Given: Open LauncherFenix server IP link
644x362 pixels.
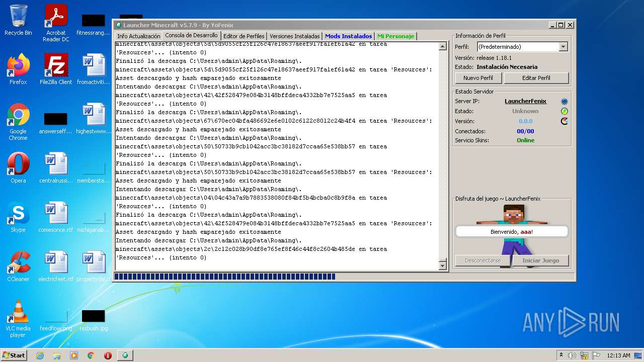Looking at the screenshot, I should pos(525,101).
